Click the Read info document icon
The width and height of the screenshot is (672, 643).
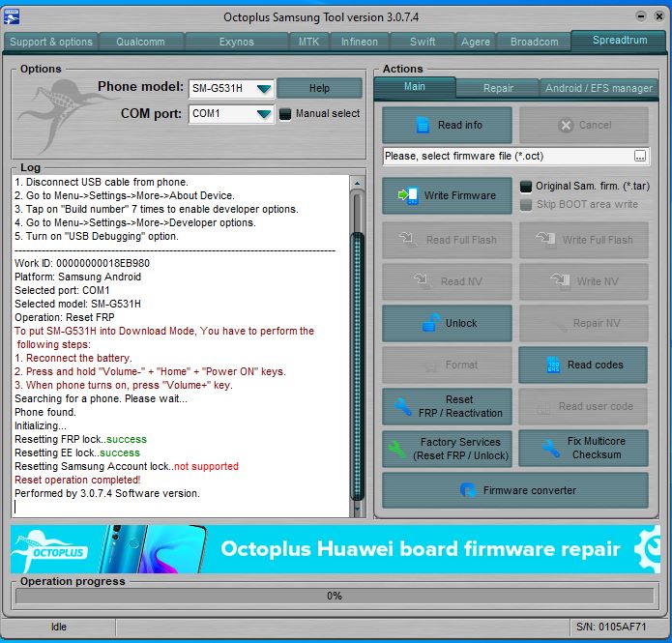click(423, 125)
